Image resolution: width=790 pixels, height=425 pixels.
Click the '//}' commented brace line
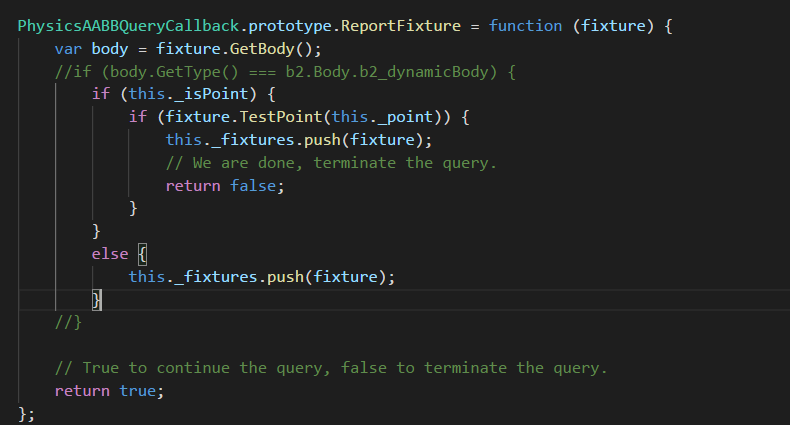69,323
